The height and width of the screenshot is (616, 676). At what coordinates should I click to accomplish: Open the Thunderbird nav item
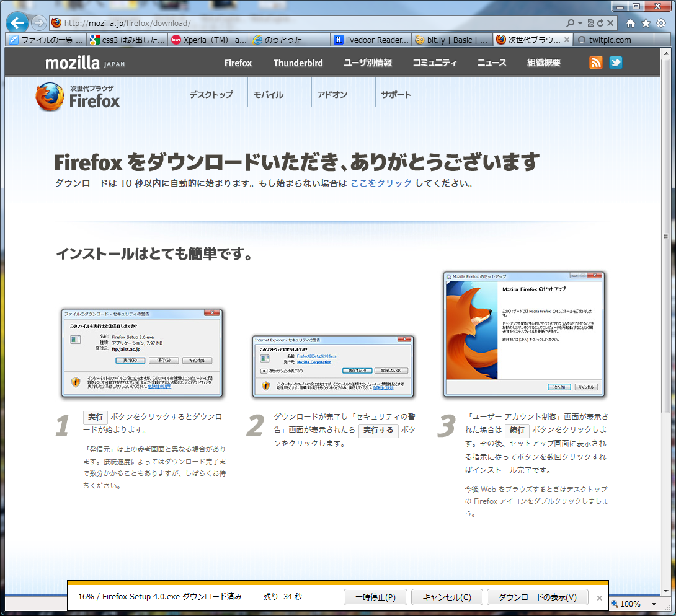(x=298, y=63)
